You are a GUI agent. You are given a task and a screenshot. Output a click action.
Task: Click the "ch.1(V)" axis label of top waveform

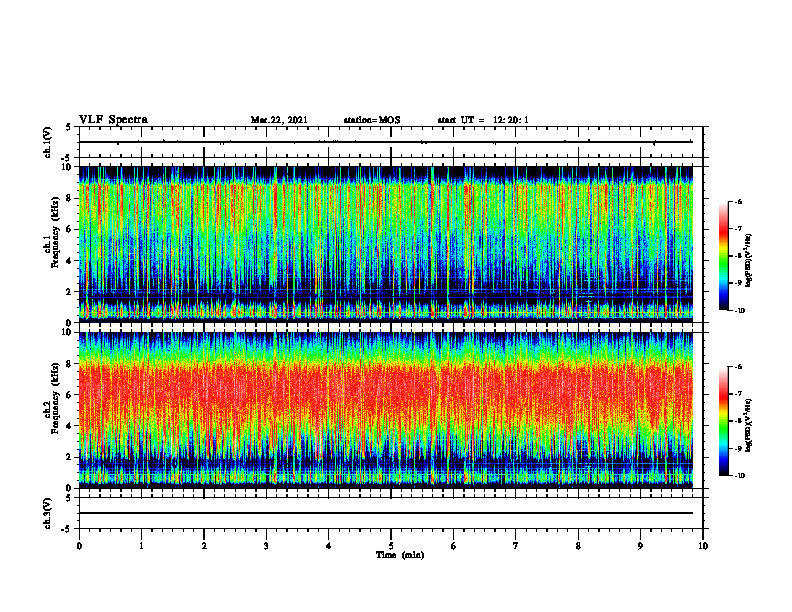click(47, 142)
